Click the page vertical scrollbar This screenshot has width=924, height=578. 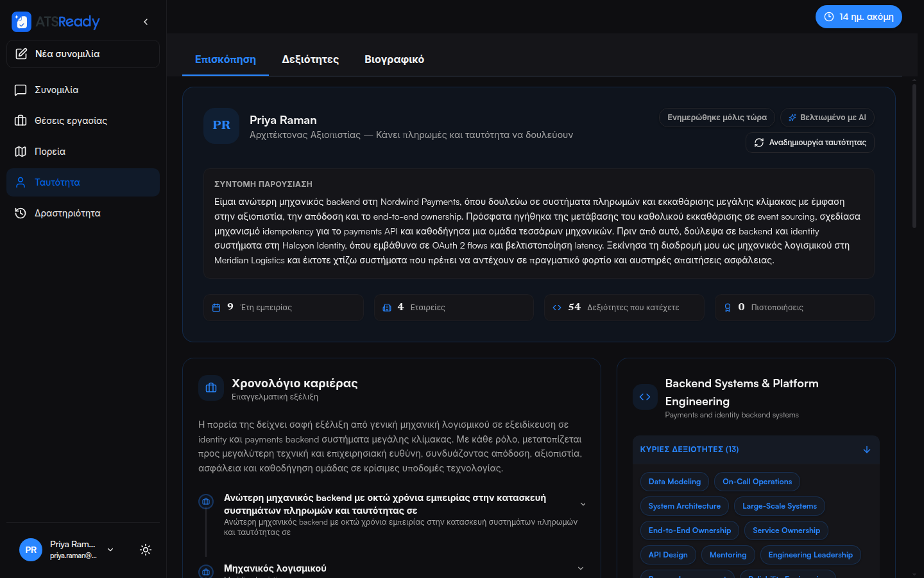click(x=914, y=156)
